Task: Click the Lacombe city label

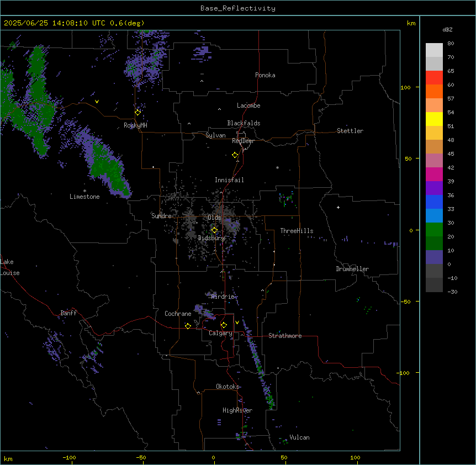Action: (248, 105)
